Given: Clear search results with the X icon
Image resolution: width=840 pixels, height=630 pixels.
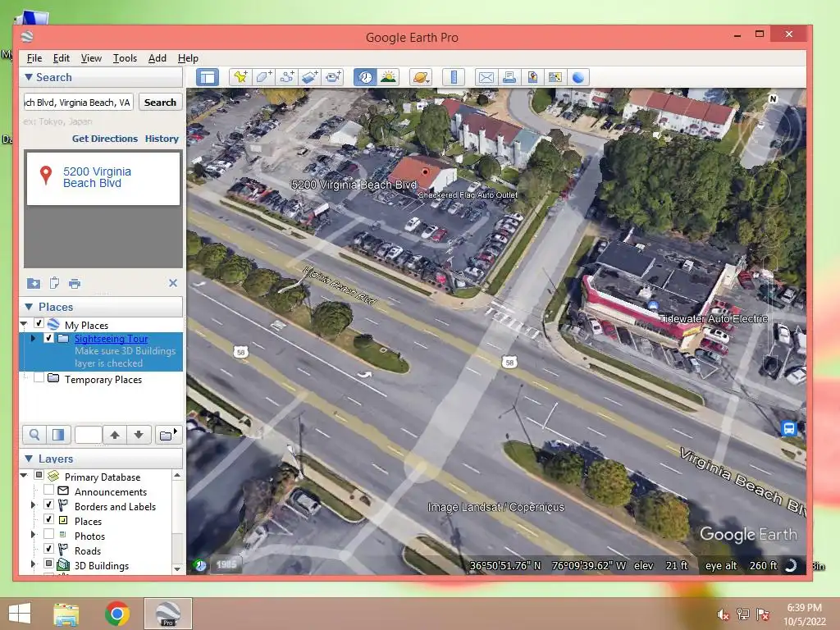Looking at the screenshot, I should click(x=172, y=283).
